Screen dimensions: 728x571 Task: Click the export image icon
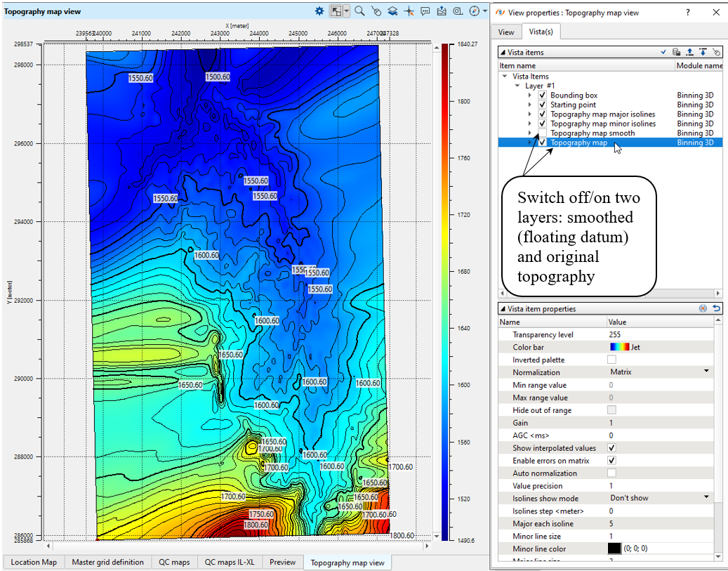pyautogui.click(x=442, y=11)
